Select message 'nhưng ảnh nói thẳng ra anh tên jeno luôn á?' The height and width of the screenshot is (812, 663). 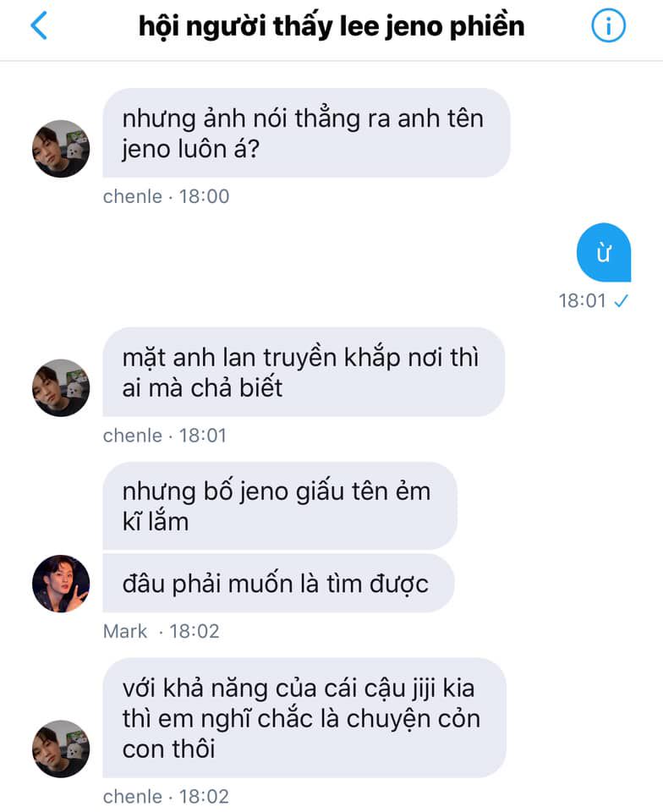(306, 133)
